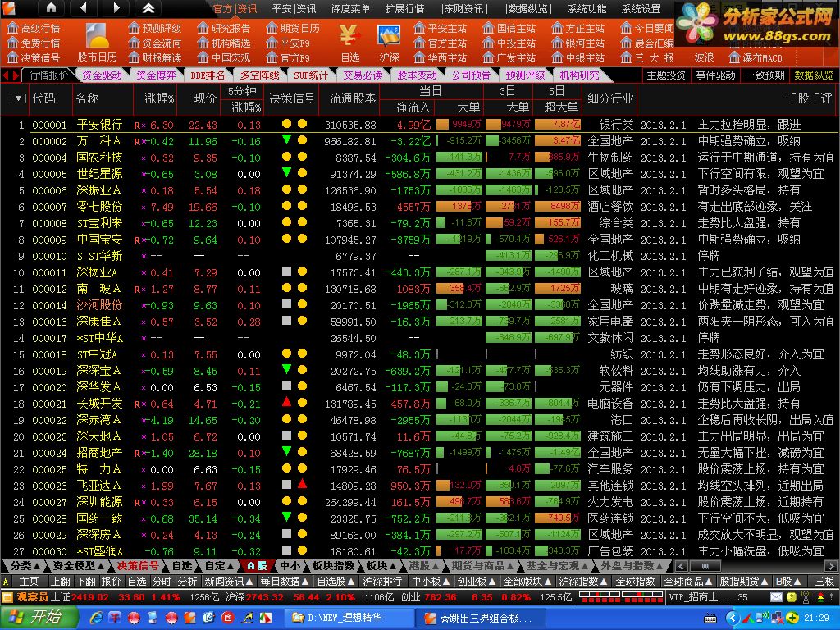Click the mail envelope icon in status bar
The image size is (840, 630).
(776, 596)
